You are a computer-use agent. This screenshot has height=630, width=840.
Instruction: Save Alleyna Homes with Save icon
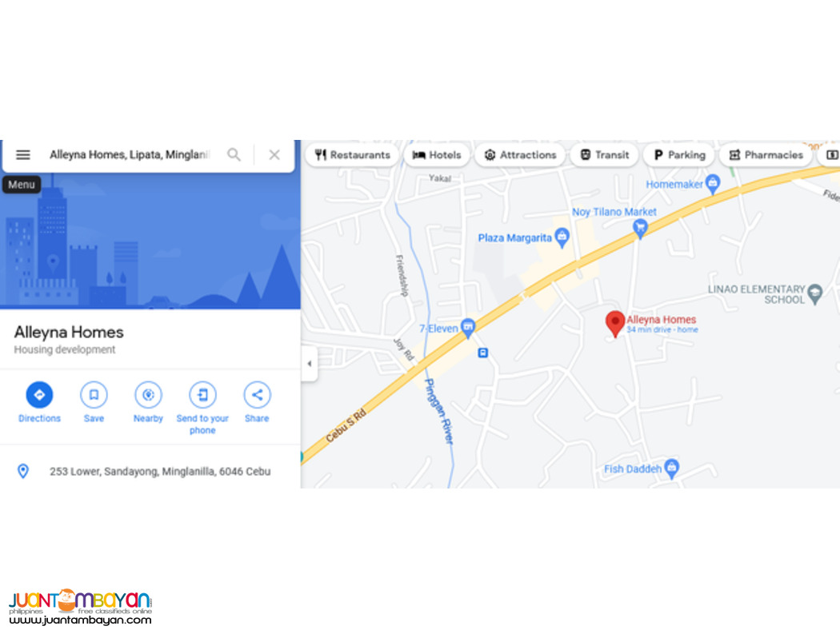point(94,395)
